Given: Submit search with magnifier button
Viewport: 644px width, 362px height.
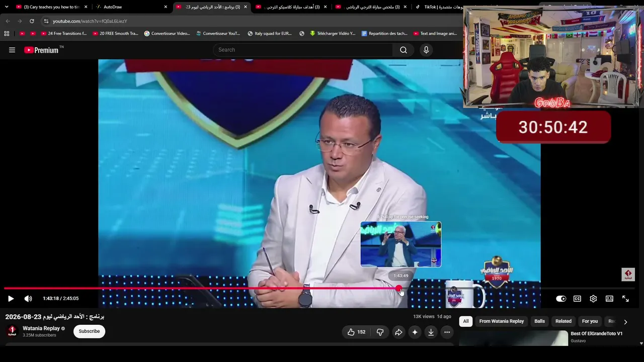Looking at the screenshot, I should pos(404,50).
